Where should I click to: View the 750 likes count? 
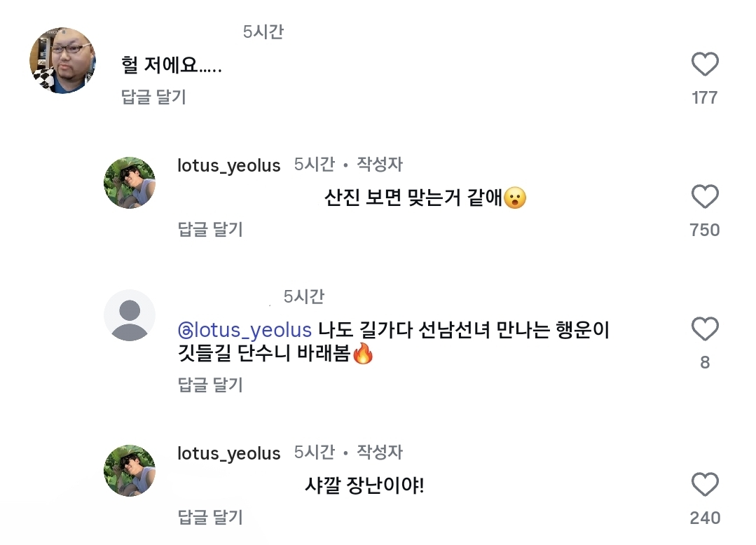coord(705,230)
